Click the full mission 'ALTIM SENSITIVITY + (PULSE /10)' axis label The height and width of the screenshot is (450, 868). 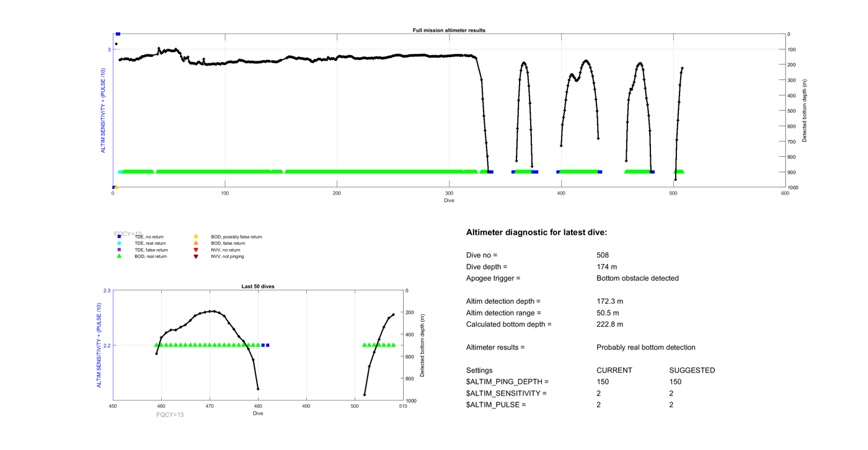104,111
